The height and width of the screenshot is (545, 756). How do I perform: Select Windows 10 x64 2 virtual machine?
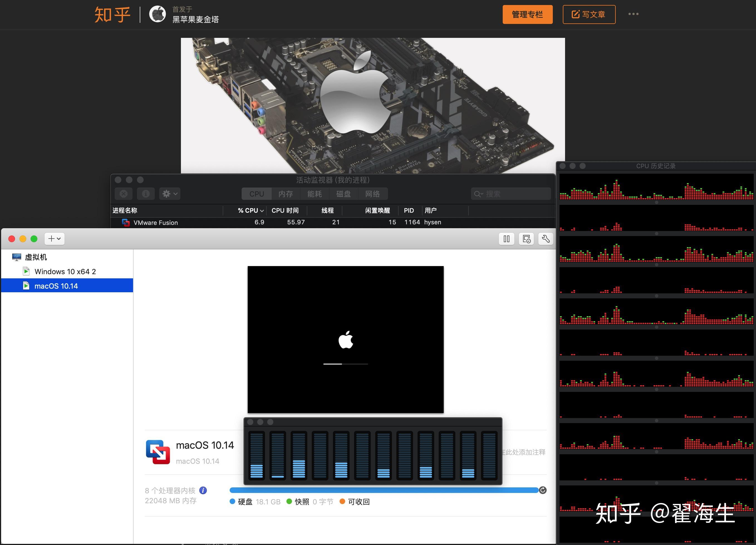click(65, 271)
